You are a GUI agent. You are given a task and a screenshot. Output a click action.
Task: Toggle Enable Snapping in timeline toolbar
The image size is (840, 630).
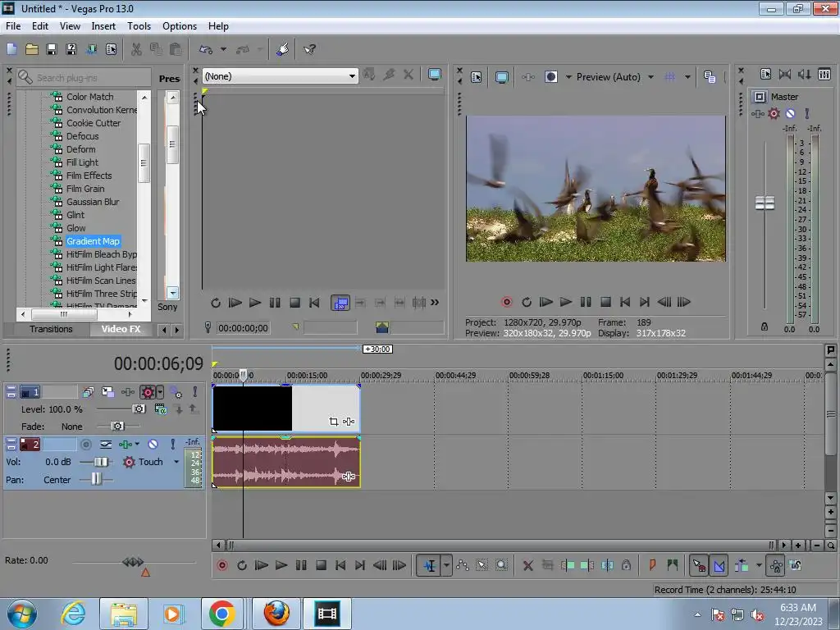(x=699, y=565)
